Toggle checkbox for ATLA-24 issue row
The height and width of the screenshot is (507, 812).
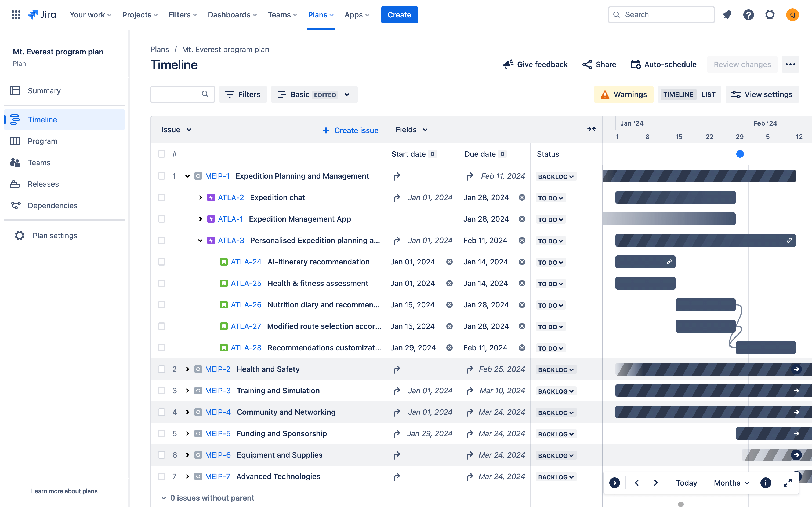tap(162, 262)
